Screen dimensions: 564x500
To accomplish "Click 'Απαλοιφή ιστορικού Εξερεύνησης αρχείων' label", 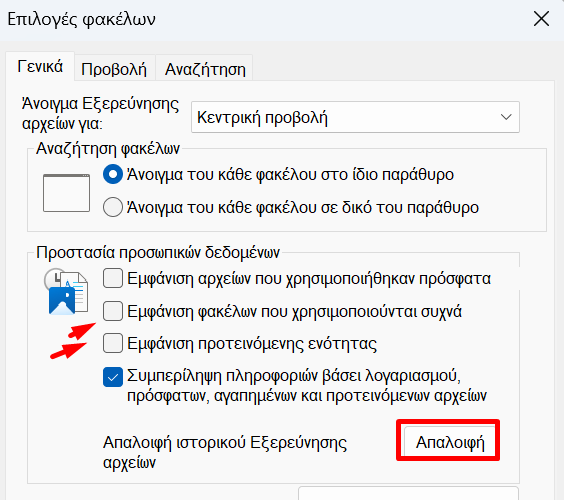I will (x=225, y=452).
